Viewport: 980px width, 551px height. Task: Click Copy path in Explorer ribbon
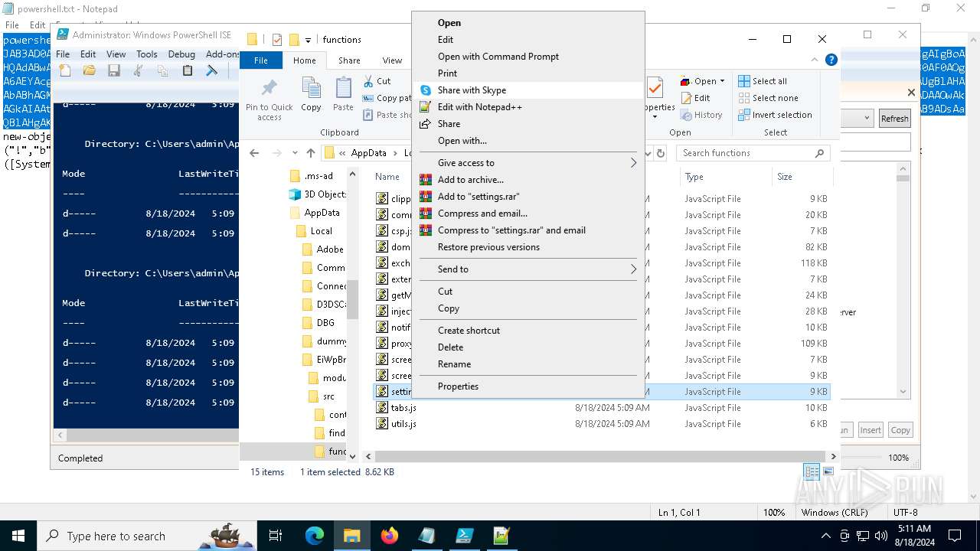point(387,98)
